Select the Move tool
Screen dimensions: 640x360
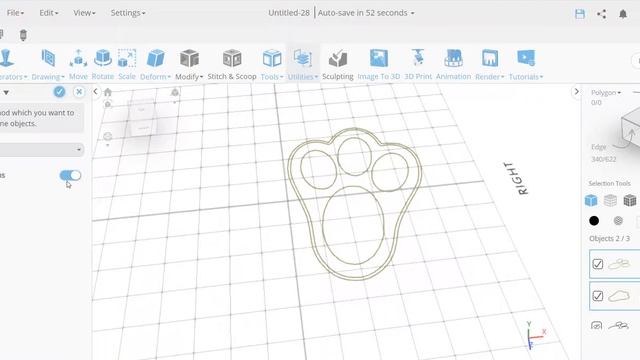click(78, 64)
